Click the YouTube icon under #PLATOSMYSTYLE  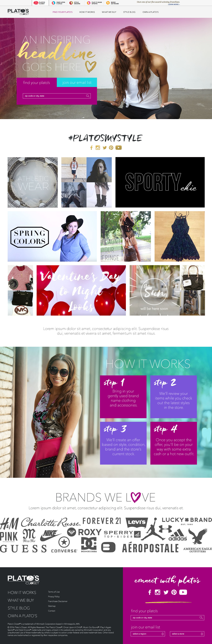click(x=118, y=148)
